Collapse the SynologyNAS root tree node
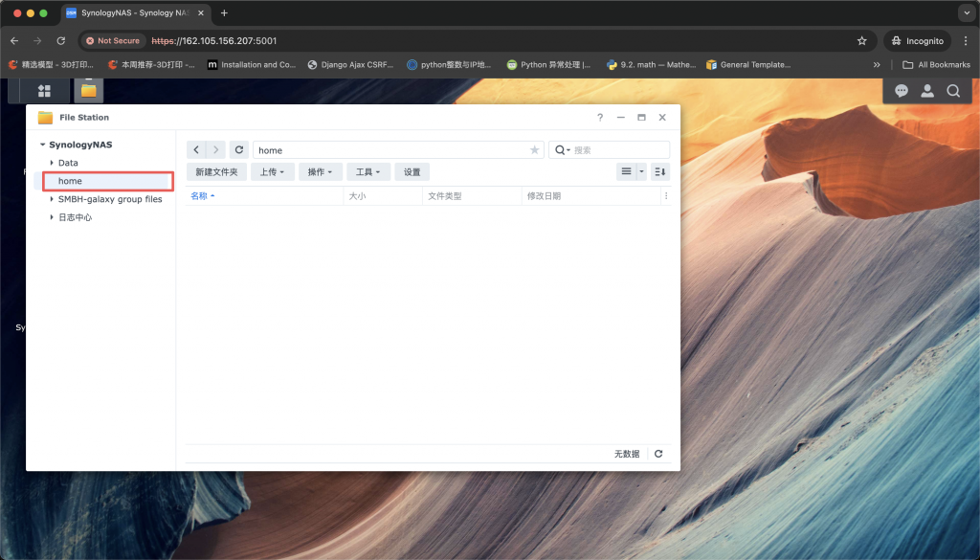Screen dimensions: 980x560 [x=43, y=145]
